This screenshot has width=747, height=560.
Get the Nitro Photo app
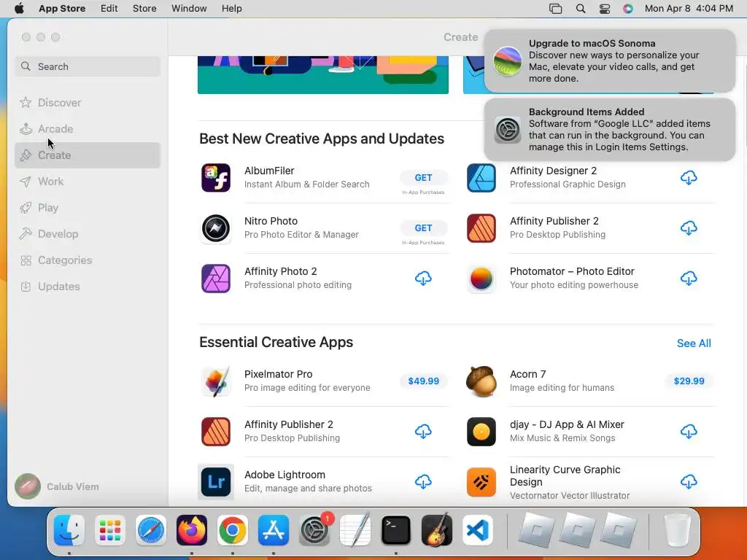[423, 228]
